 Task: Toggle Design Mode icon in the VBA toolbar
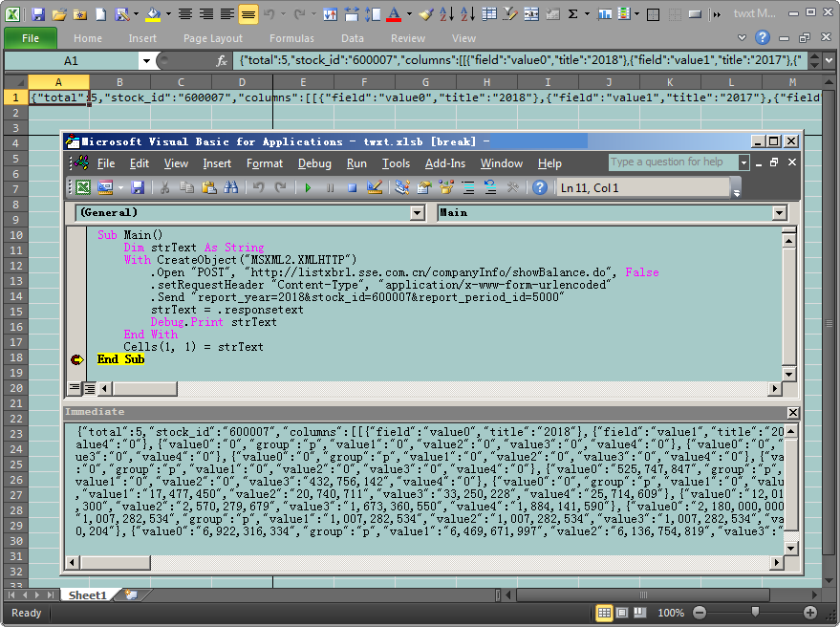click(375, 188)
